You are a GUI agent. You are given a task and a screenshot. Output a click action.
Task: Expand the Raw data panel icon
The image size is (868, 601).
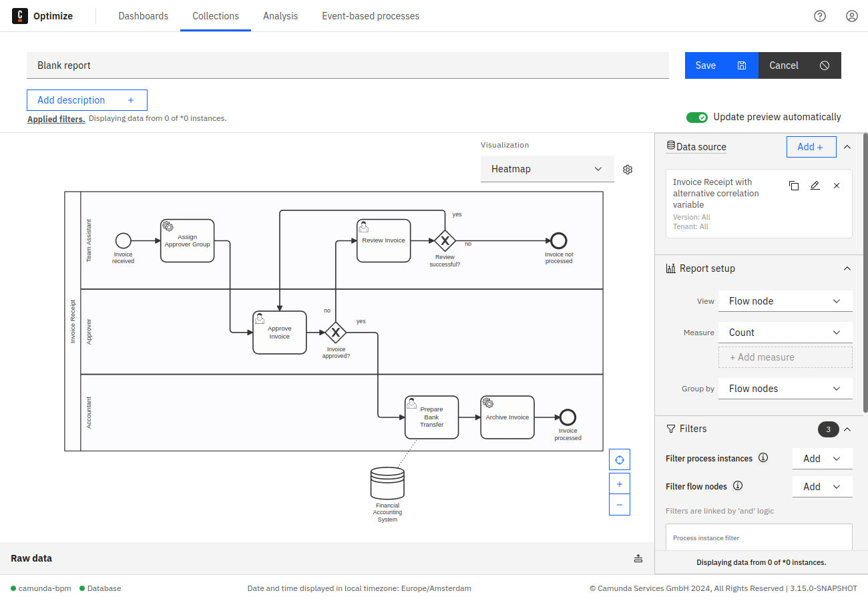coord(638,558)
